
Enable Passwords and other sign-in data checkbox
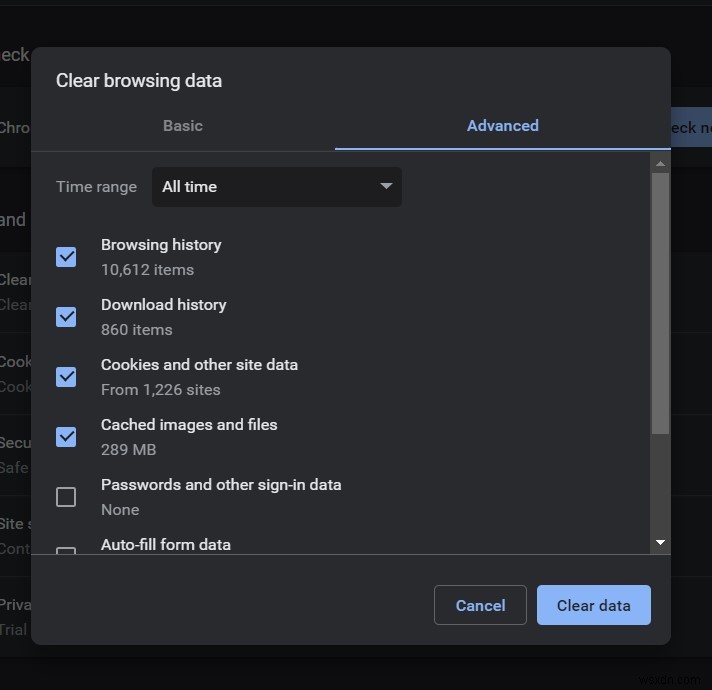click(x=66, y=497)
